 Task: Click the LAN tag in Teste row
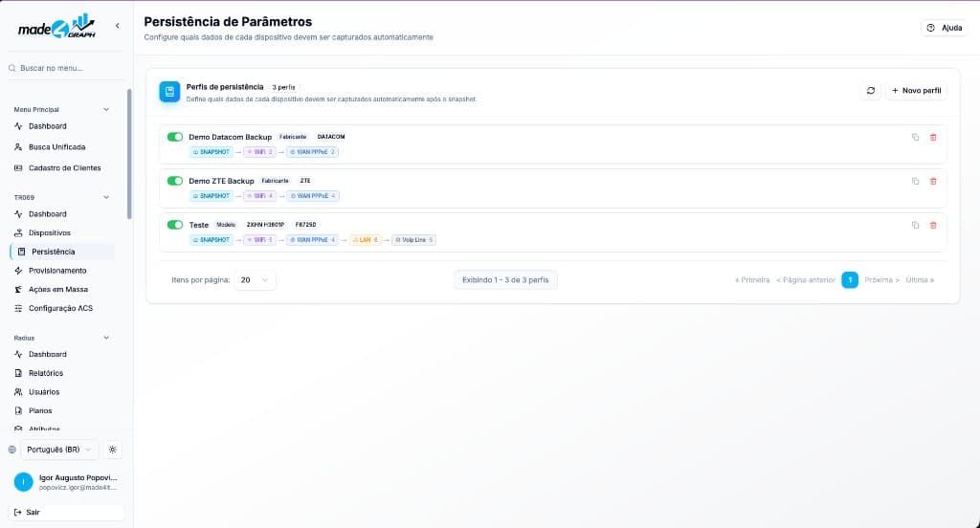pyautogui.click(x=365, y=240)
